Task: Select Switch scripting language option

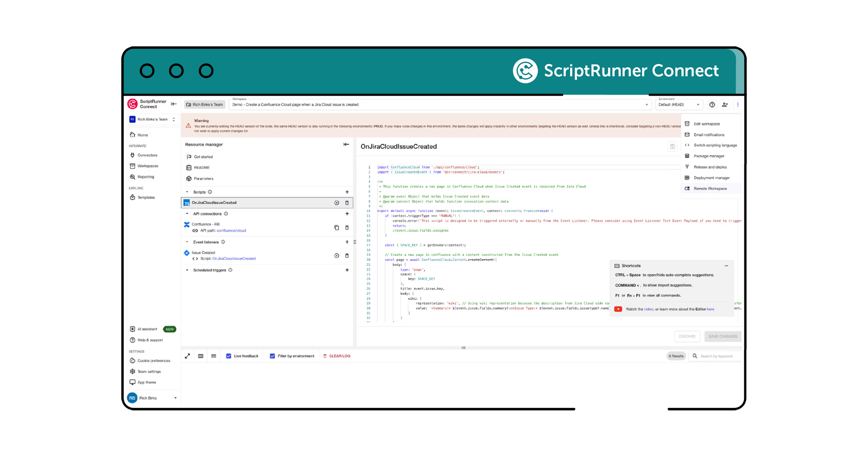Action: point(710,145)
